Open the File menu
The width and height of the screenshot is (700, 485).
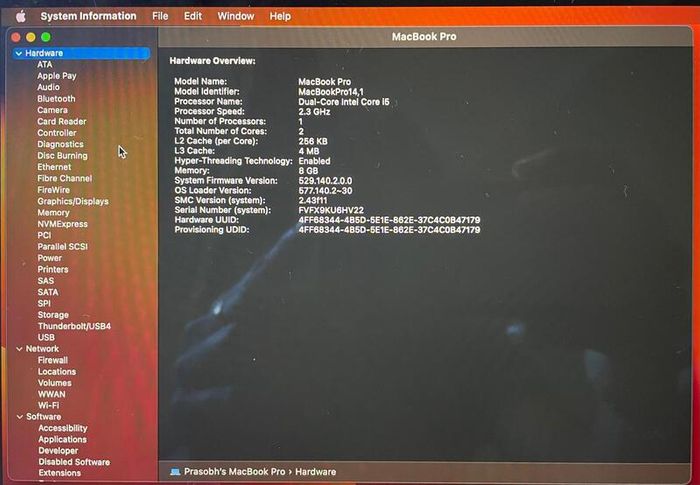(x=160, y=16)
